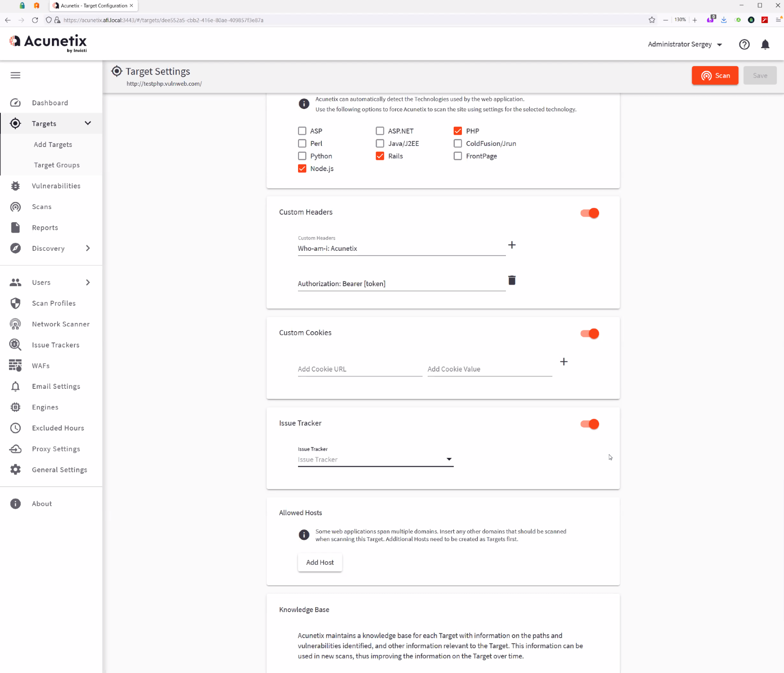Expand the Discovery submenu chevron
The image size is (784, 673).
point(88,248)
